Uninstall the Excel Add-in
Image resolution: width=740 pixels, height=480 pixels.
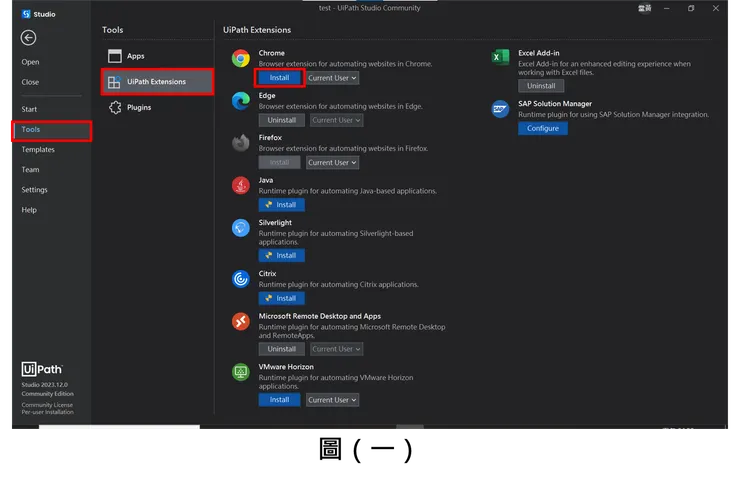pos(541,86)
